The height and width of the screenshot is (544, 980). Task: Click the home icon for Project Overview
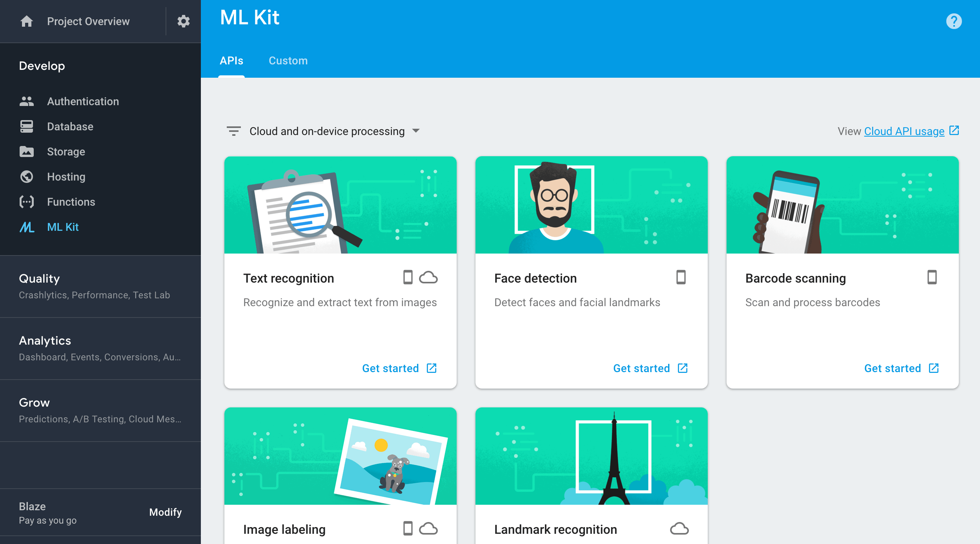tap(27, 21)
